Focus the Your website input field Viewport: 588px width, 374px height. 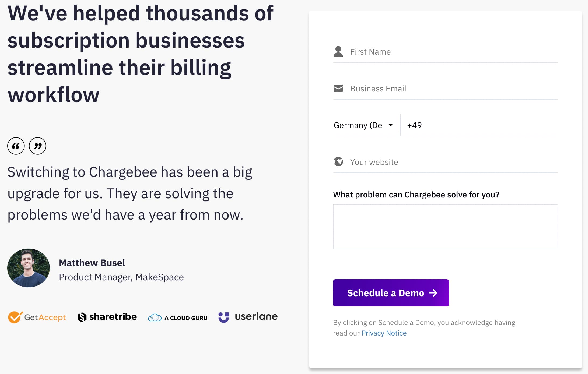tap(452, 162)
